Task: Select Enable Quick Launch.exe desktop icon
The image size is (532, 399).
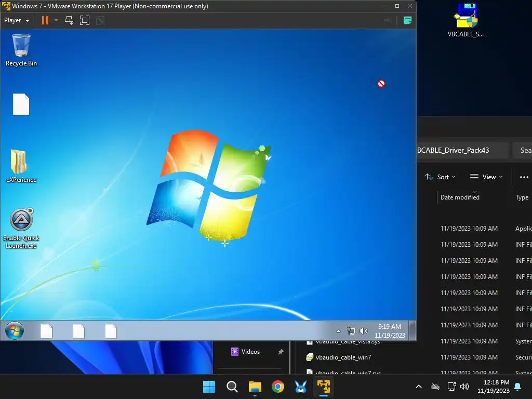Action: (21, 229)
